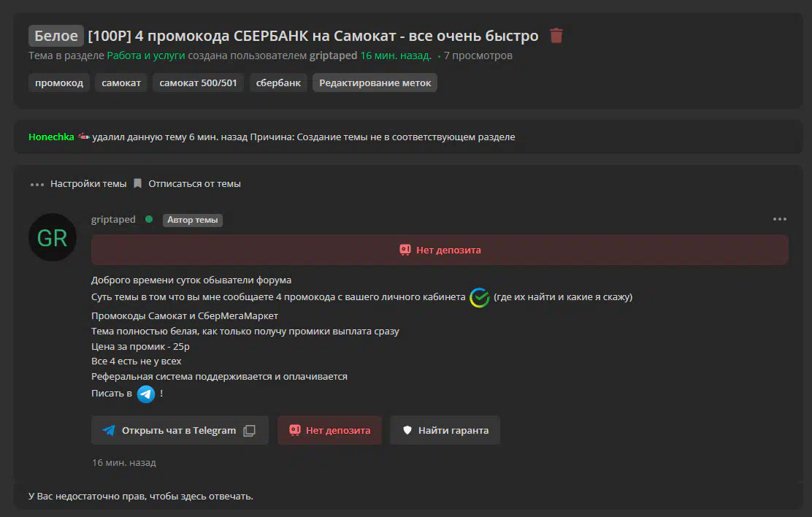Screen dimensions: 812x517
Task: Click the thread title text
Action: pos(313,36)
